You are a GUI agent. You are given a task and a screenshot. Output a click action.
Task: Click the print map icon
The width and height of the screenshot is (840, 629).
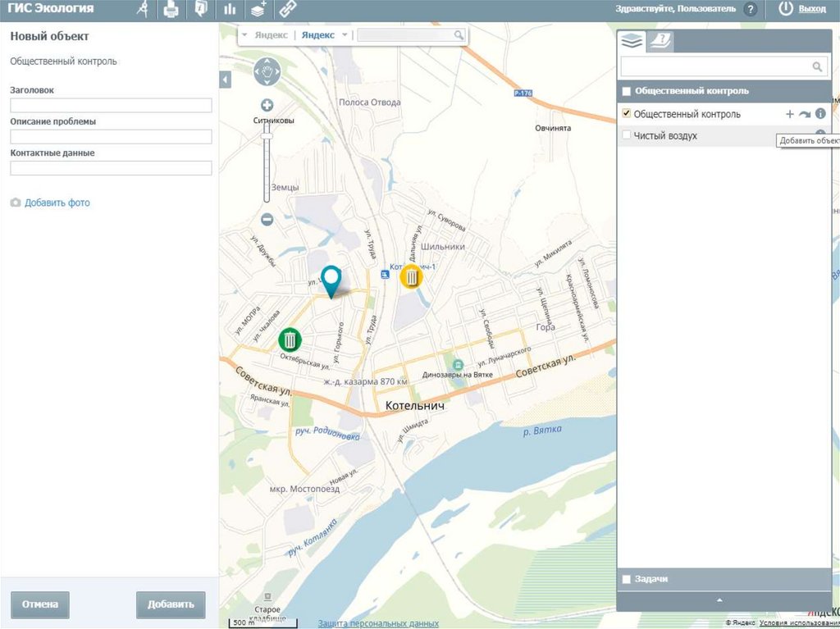pos(171,10)
